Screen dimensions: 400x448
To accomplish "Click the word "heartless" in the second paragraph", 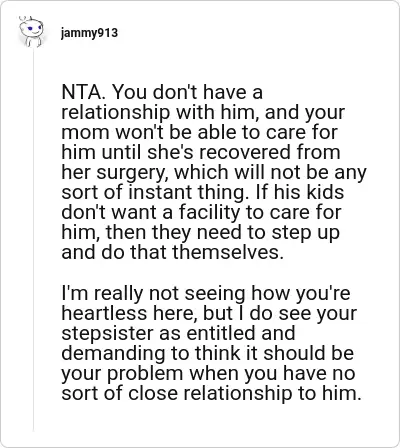I will tap(104, 313).
